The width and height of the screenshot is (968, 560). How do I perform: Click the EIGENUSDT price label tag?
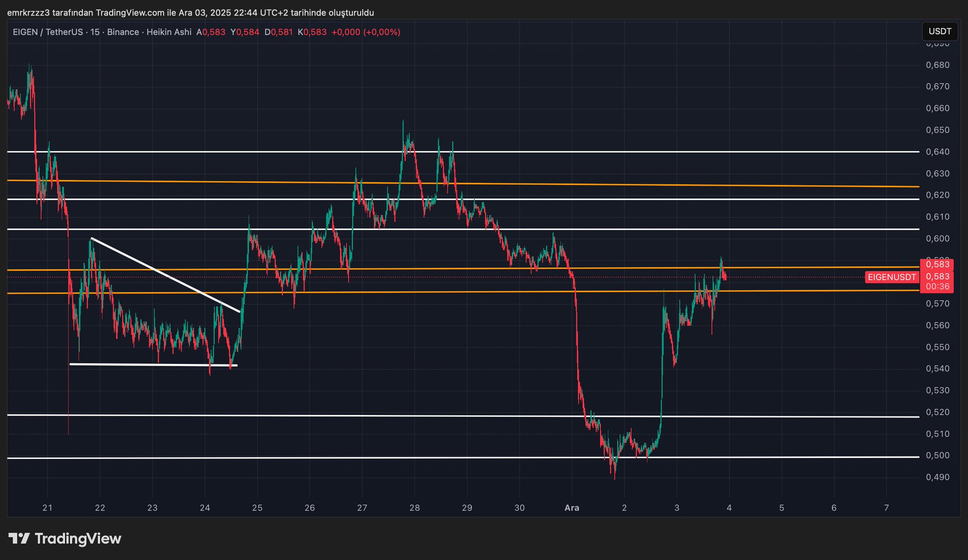(891, 277)
